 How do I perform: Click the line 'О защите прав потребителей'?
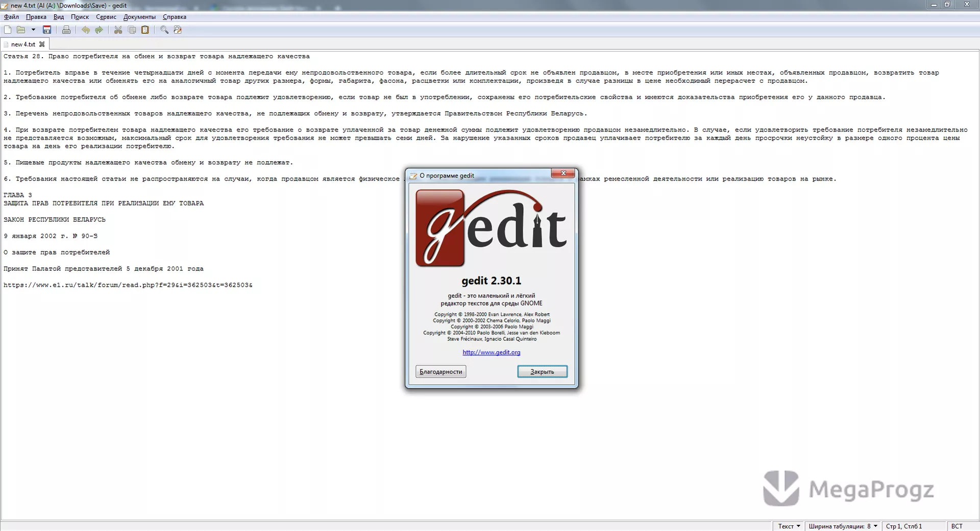click(x=57, y=252)
